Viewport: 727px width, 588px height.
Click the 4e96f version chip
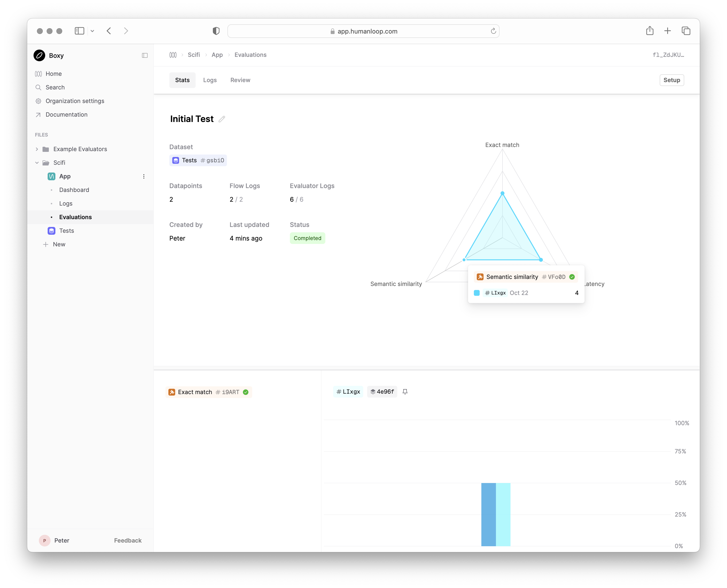(x=382, y=391)
